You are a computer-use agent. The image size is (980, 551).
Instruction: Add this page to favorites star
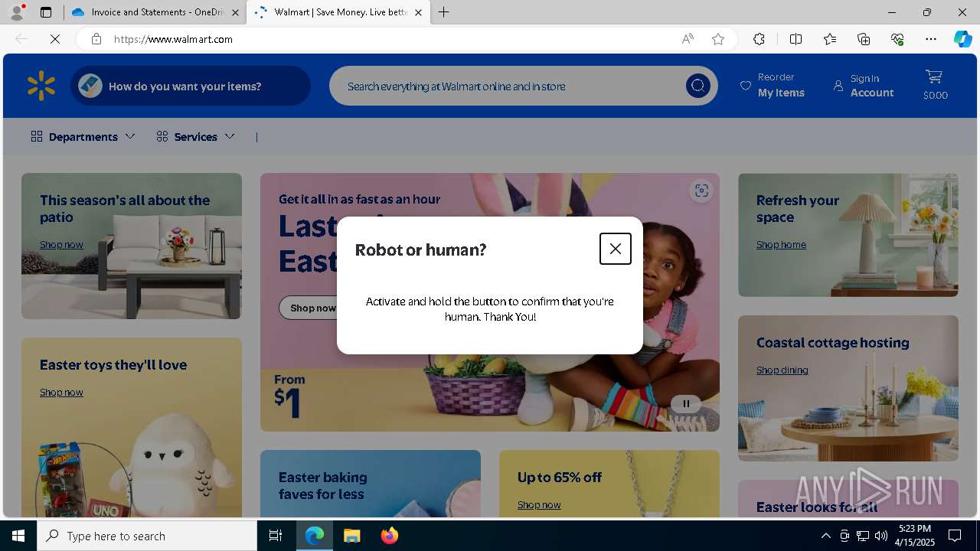(x=718, y=39)
